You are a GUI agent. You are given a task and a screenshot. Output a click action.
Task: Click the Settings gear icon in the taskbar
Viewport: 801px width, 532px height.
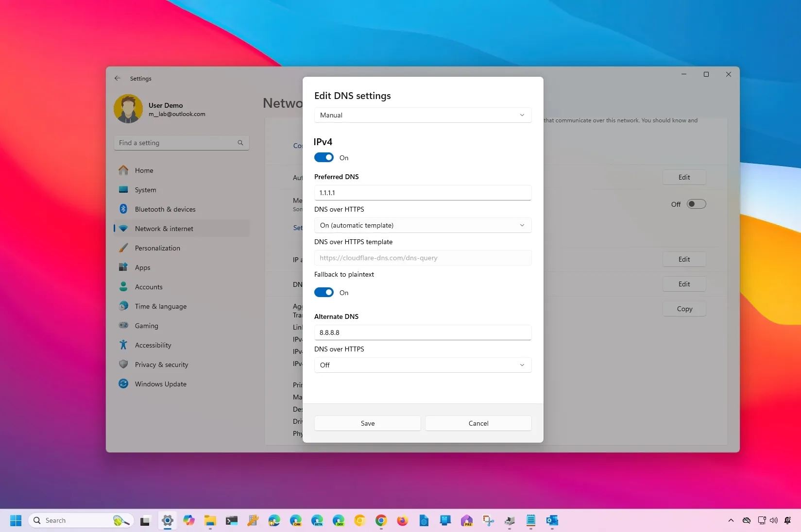(168, 521)
